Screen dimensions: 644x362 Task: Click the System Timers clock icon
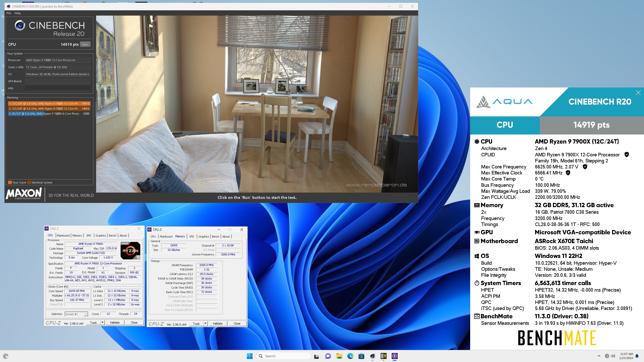point(477,283)
